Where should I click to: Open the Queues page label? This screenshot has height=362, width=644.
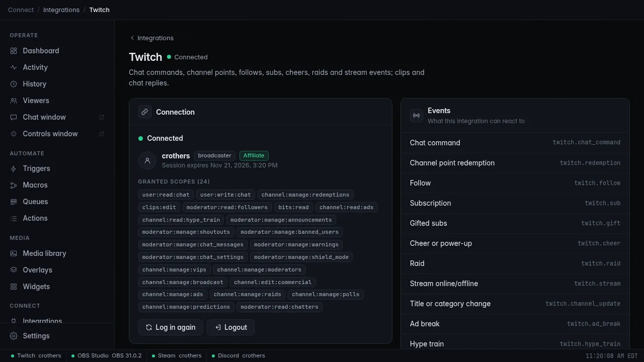[x=36, y=202]
